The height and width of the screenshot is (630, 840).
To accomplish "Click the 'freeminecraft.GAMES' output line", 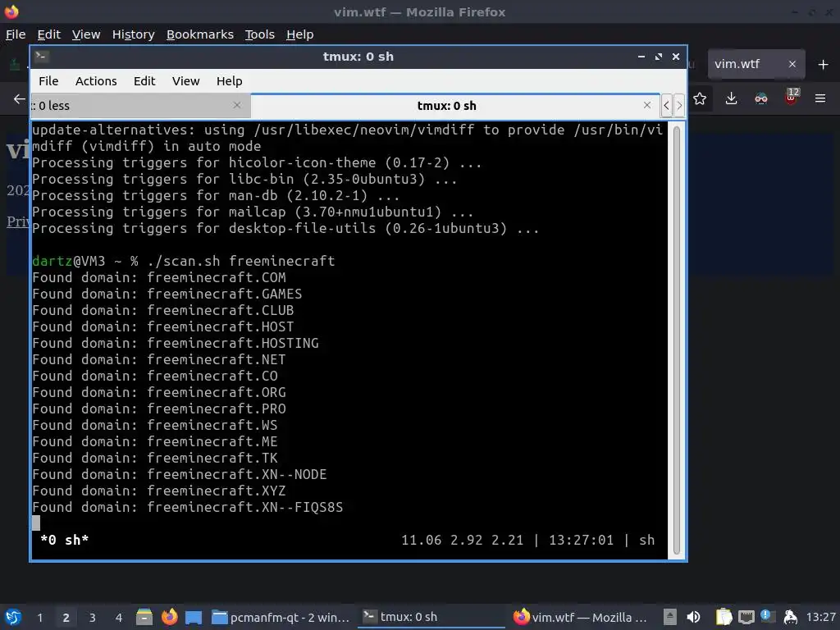I will coord(167,294).
